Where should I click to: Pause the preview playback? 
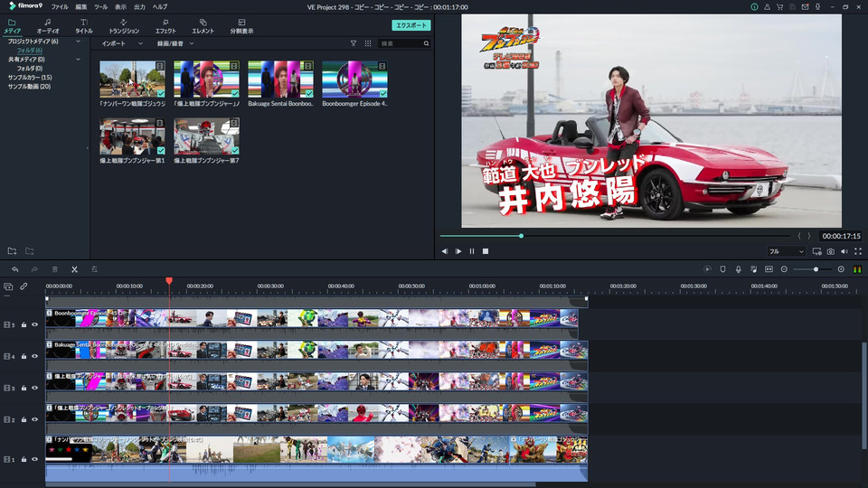pyautogui.click(x=472, y=251)
